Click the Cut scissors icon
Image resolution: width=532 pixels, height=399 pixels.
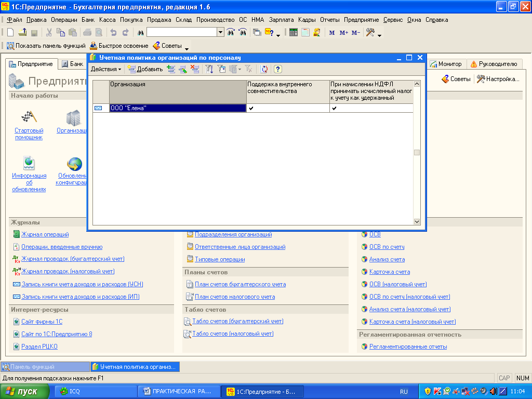pyautogui.click(x=49, y=33)
